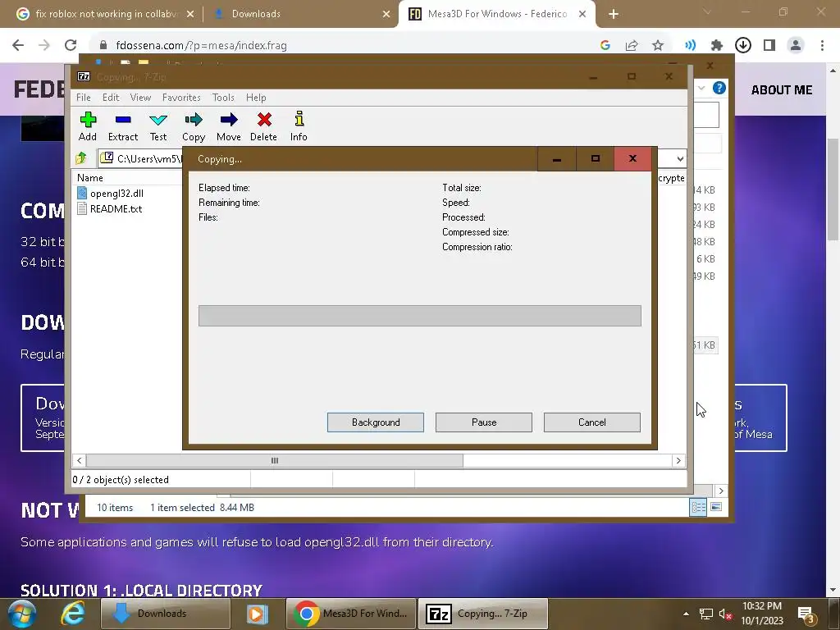Click the Info toolbar icon
Screen dimensions: 840x630
tap(299, 126)
